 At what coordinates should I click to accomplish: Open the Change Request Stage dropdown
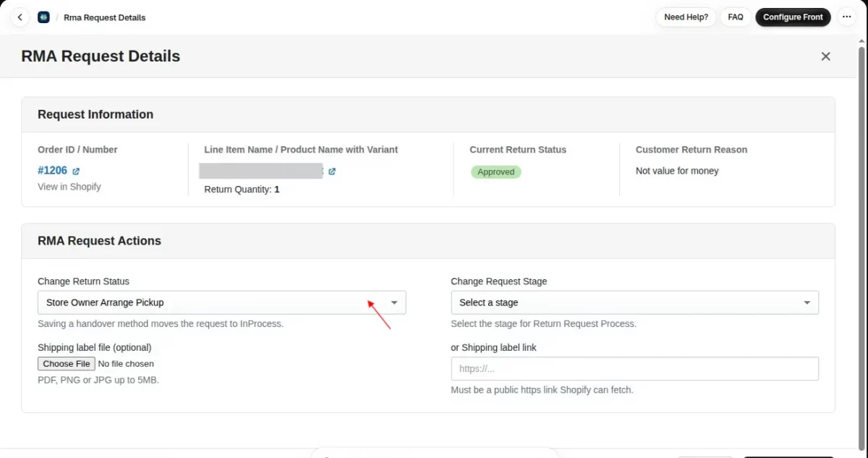coord(634,302)
